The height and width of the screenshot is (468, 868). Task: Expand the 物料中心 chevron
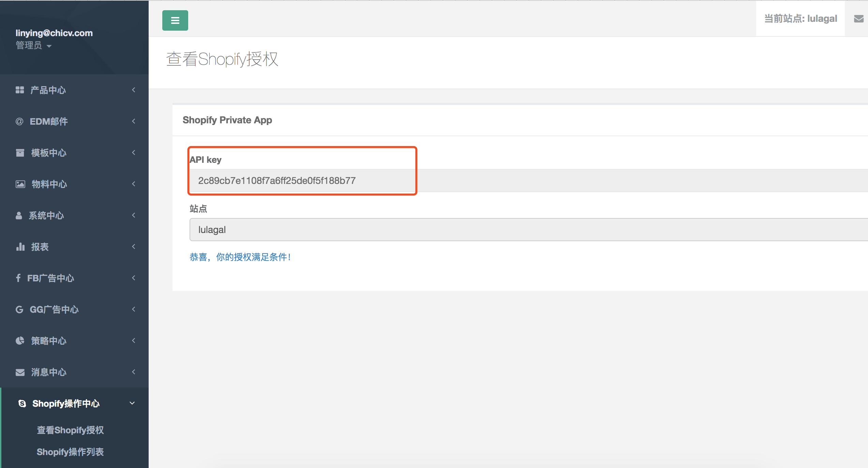pos(134,184)
